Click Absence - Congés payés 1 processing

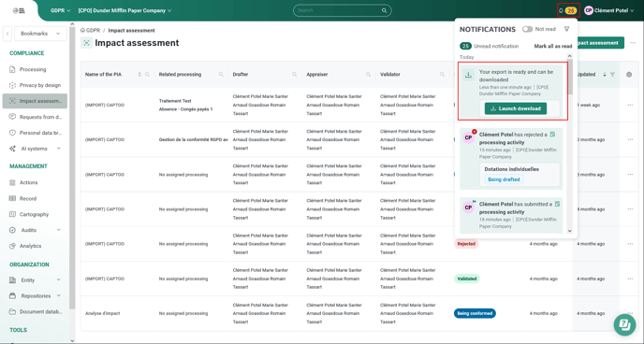click(185, 109)
